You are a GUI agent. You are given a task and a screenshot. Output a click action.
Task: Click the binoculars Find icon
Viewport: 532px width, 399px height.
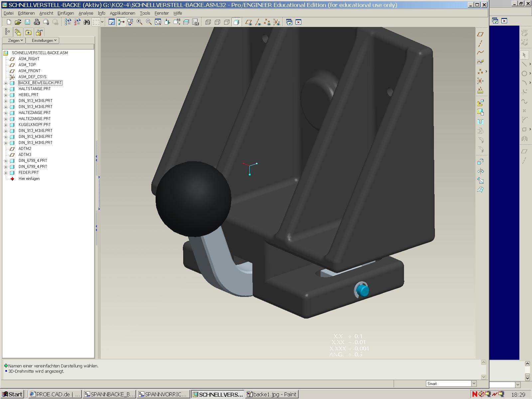tap(87, 22)
